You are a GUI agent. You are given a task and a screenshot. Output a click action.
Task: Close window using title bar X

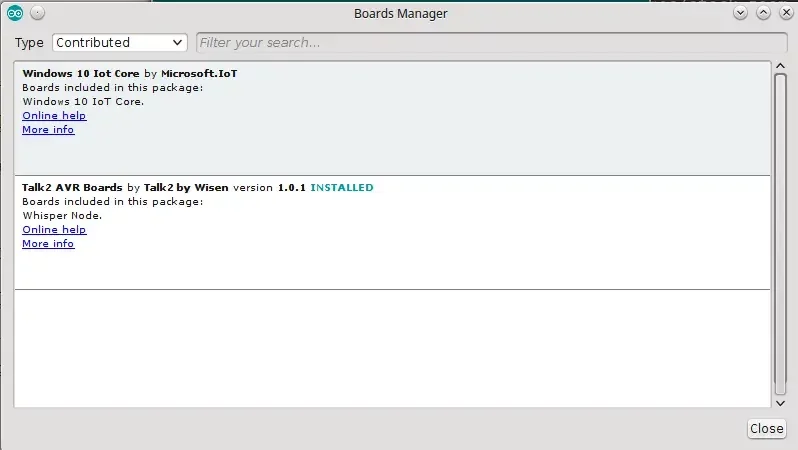pyautogui.click(x=786, y=13)
